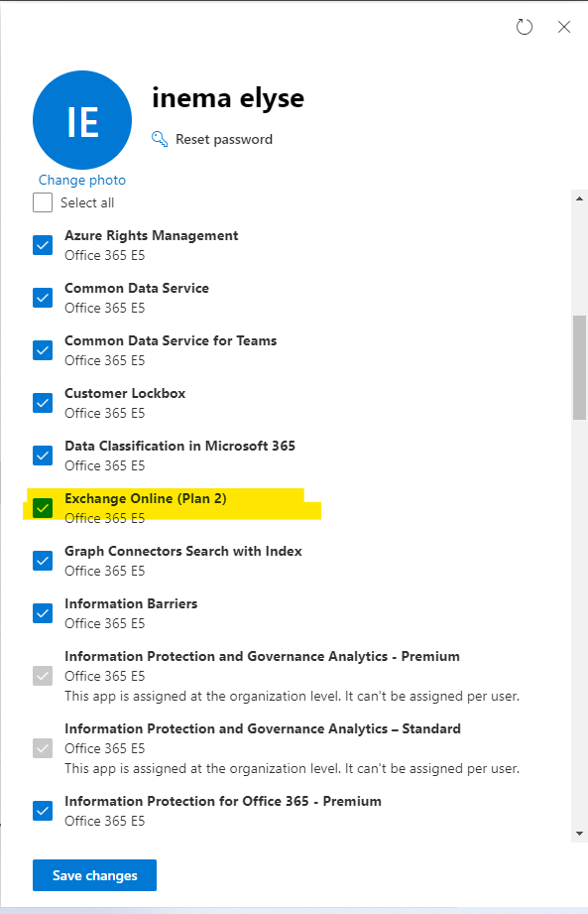The width and height of the screenshot is (588, 914).
Task: Click the Change photo link
Action: pos(82,180)
